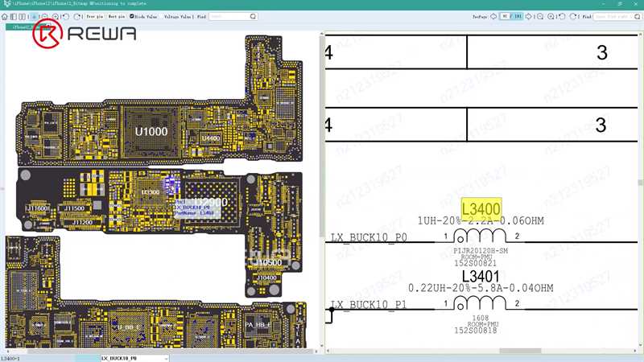Toggle the Diode Value checkbox
Image resolution: width=644 pixels, height=362 pixels.
click(x=131, y=16)
